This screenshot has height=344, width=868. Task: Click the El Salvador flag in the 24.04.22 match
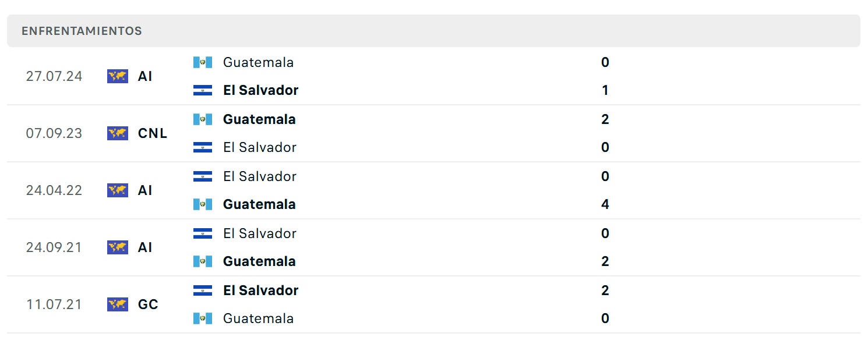pyautogui.click(x=203, y=176)
